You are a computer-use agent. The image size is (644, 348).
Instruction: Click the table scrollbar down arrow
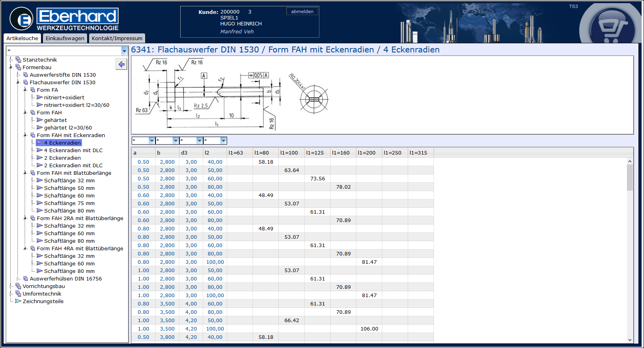[x=630, y=340]
